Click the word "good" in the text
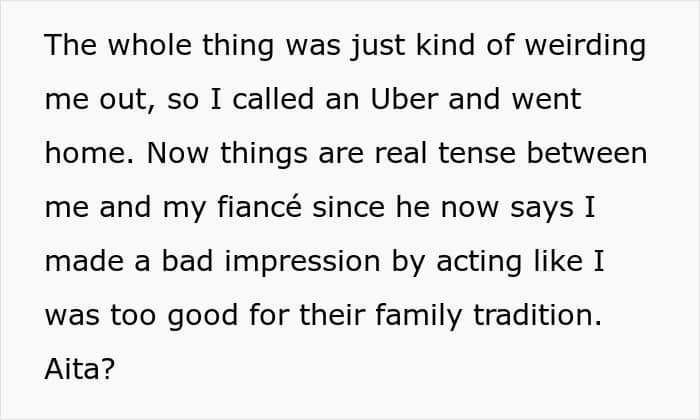Image resolution: width=700 pixels, height=420 pixels. (219, 316)
